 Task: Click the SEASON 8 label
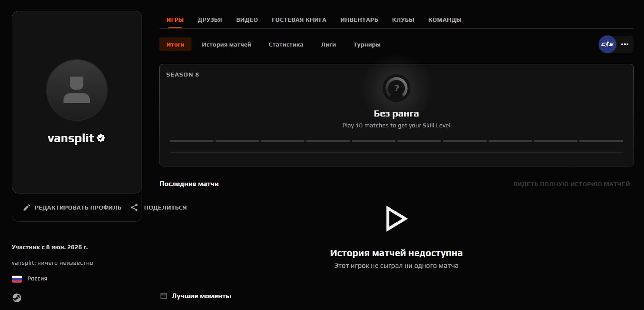182,74
